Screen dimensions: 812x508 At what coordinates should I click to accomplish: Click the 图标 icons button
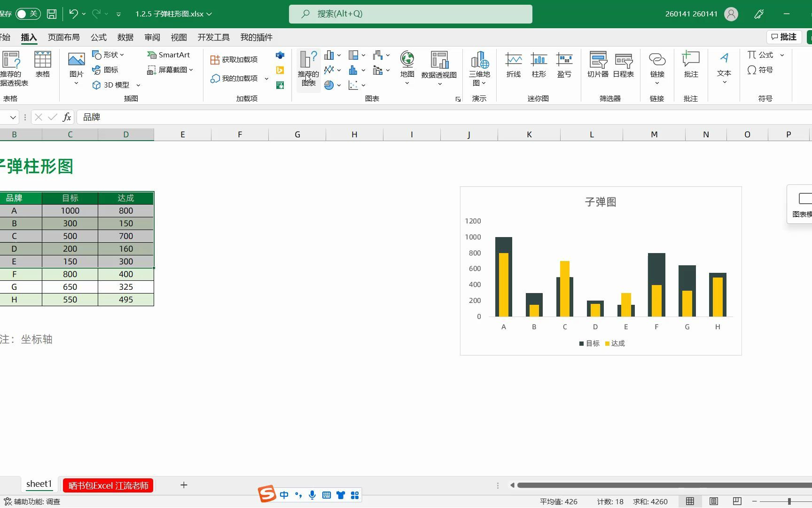tap(105, 70)
